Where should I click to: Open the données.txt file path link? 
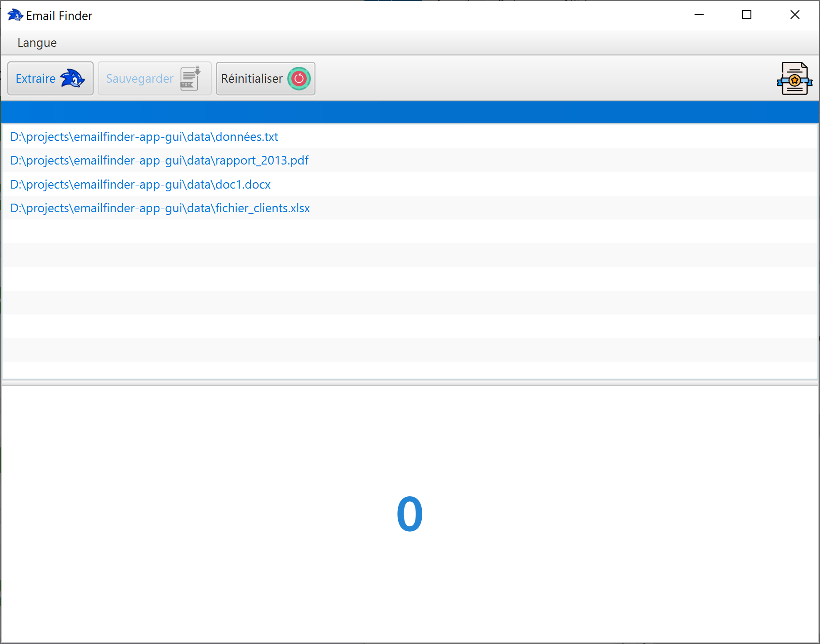coord(144,136)
